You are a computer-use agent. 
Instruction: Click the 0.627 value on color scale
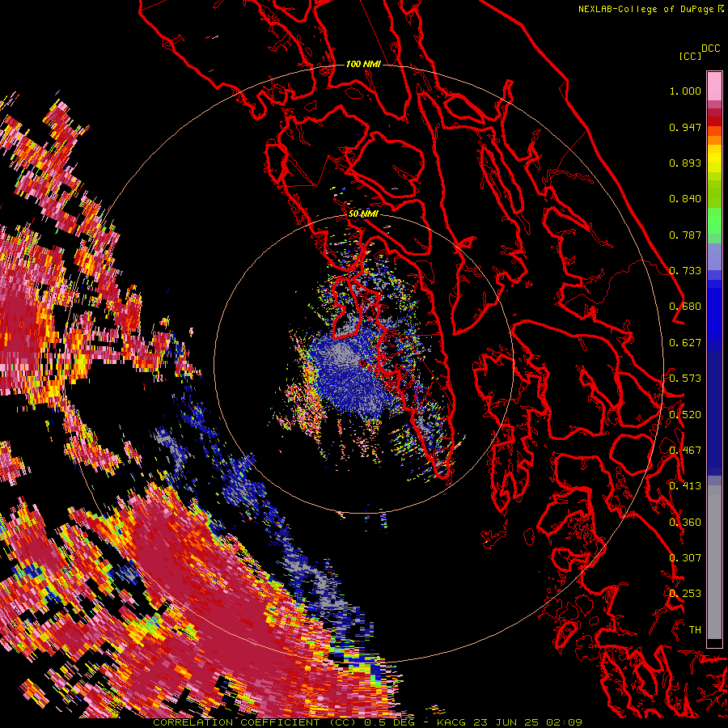[x=685, y=343]
